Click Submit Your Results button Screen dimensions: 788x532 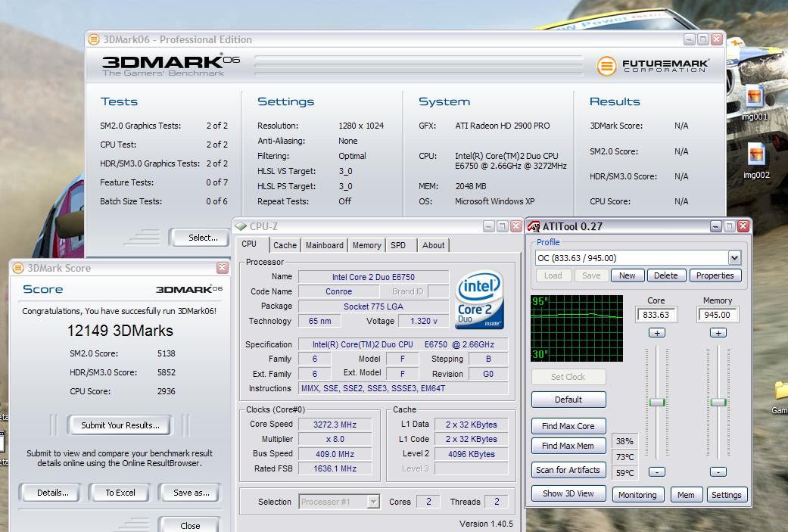point(120,425)
